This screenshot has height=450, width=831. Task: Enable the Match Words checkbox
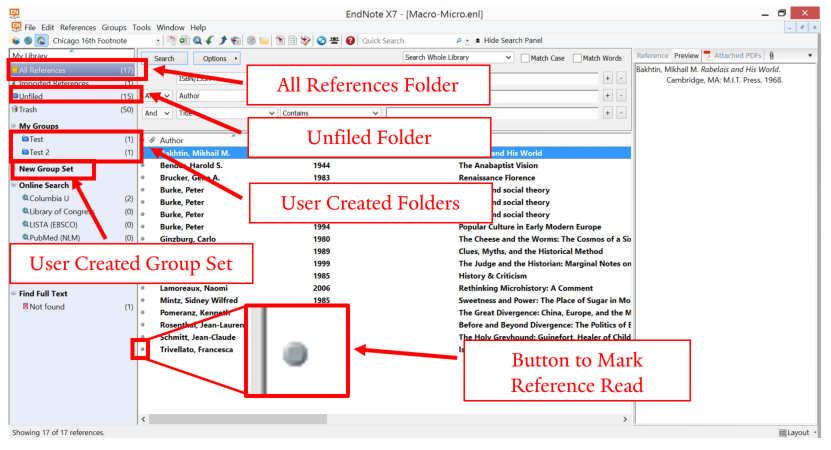(x=577, y=58)
